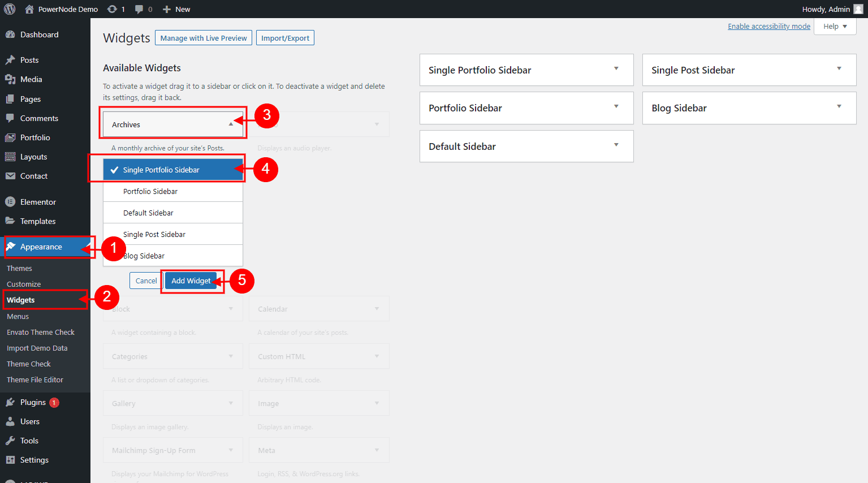Select Single Portfolio Sidebar checked option
This screenshot has height=483, width=868.
161,170
